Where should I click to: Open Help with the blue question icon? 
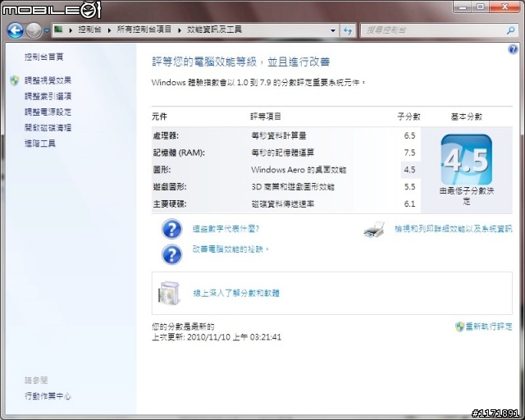(x=513, y=49)
